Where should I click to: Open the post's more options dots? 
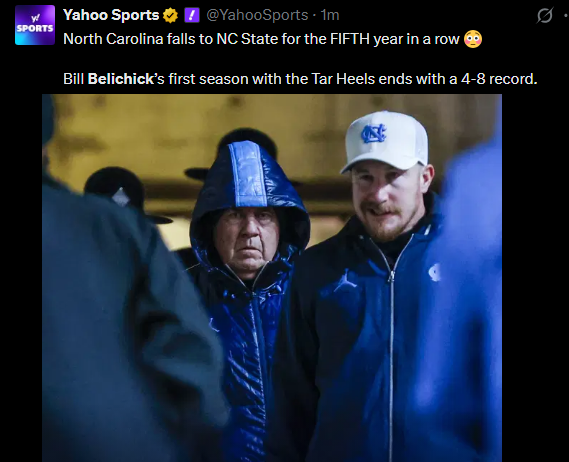566,15
